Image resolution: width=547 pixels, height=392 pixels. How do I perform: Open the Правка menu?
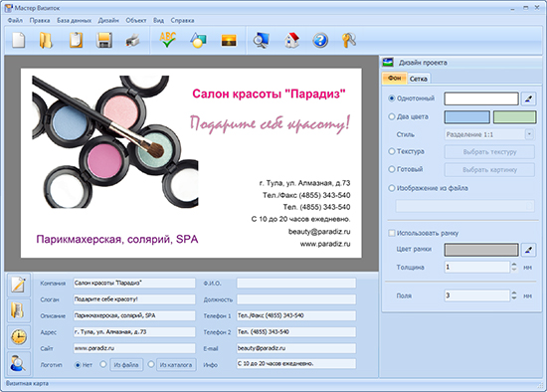(x=40, y=20)
